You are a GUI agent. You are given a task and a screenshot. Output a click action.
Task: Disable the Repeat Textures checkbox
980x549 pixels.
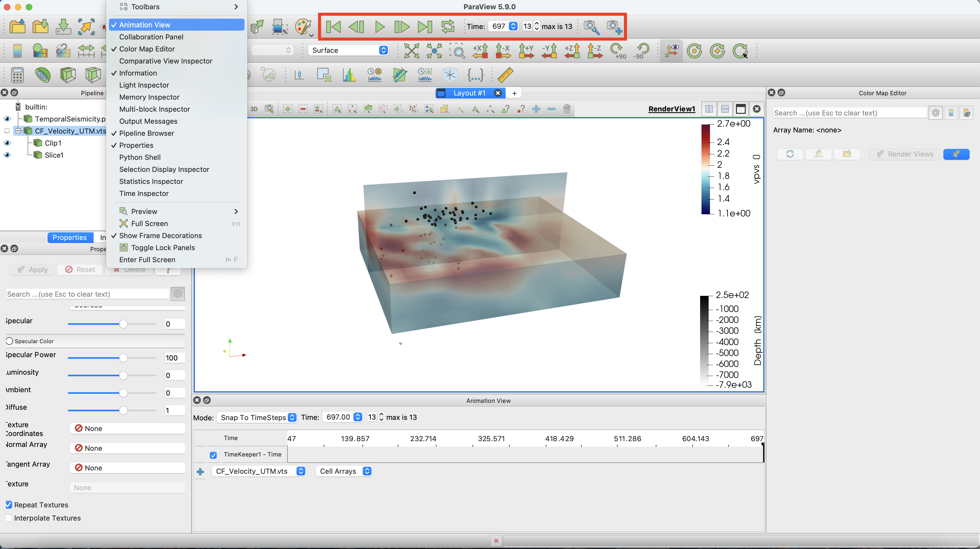(9, 504)
